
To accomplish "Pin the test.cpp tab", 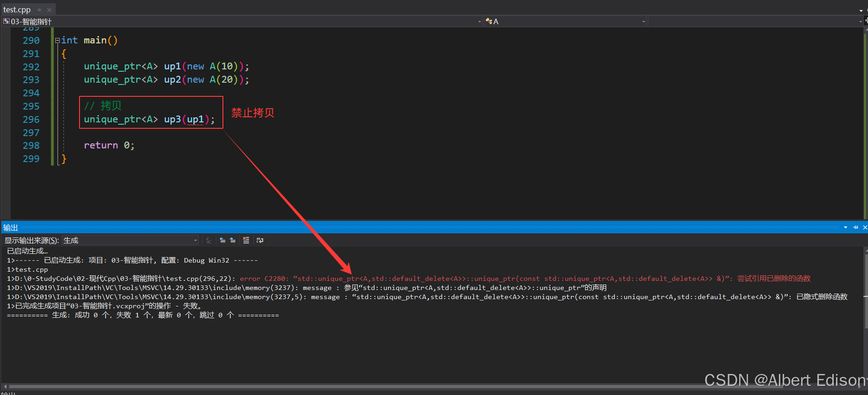I will click(39, 10).
